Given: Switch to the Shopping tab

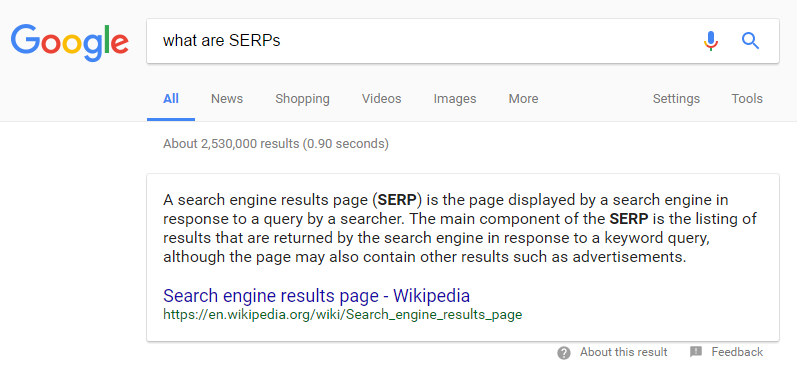Looking at the screenshot, I should coord(302,99).
